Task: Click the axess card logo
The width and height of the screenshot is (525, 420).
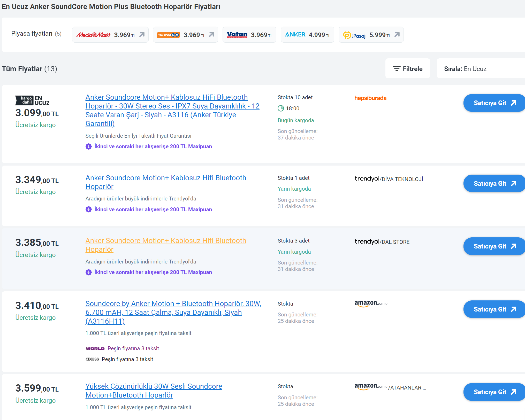Action: point(92,359)
